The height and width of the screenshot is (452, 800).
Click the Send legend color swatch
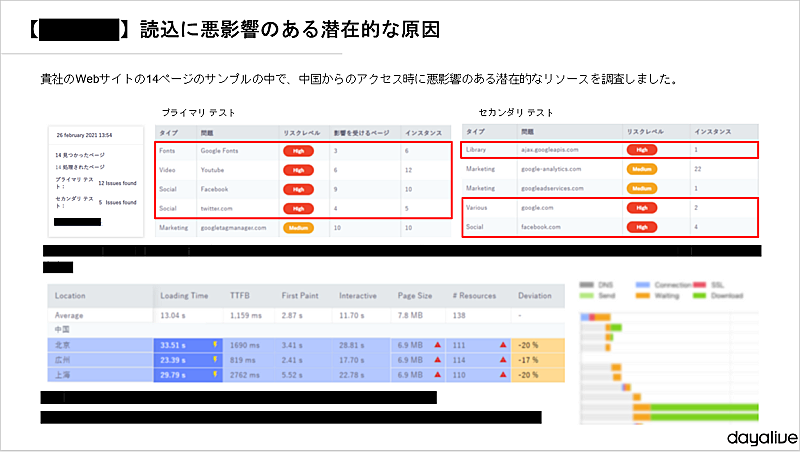coord(587,295)
